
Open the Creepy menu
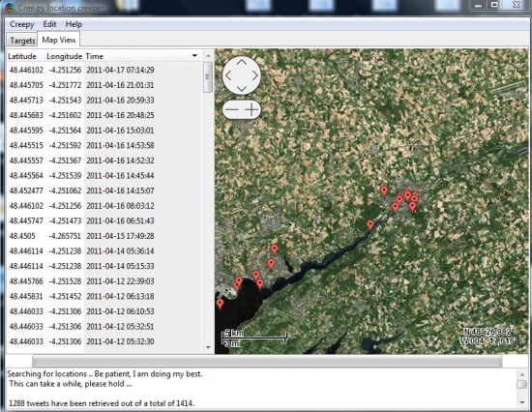pyautogui.click(x=22, y=24)
